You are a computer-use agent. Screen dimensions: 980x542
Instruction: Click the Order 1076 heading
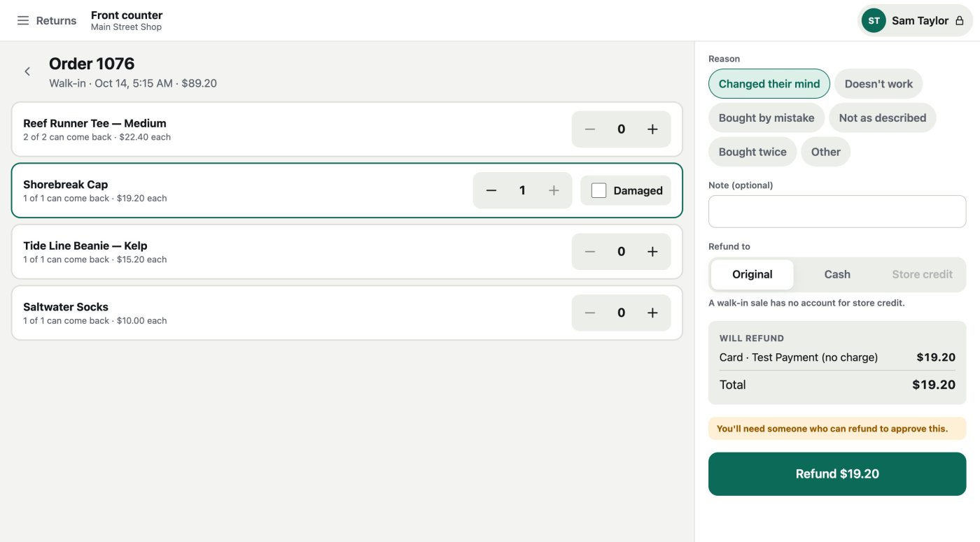coord(92,64)
